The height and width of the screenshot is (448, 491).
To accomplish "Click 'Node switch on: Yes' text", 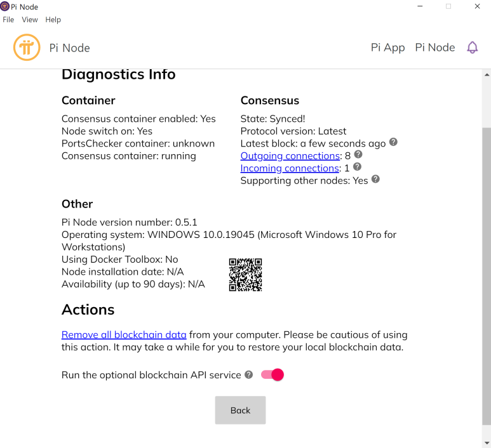I will coord(107,131).
